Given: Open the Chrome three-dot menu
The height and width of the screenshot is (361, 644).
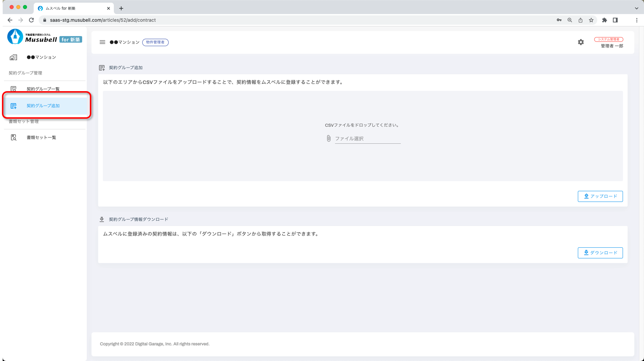Looking at the screenshot, I should tap(637, 20).
